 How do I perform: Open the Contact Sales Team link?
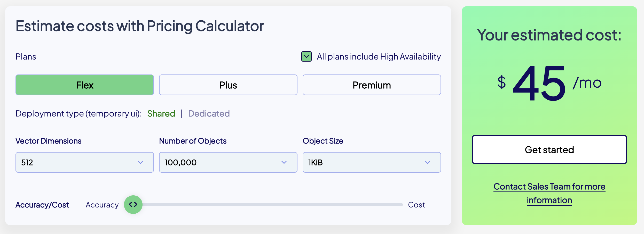coord(549,193)
